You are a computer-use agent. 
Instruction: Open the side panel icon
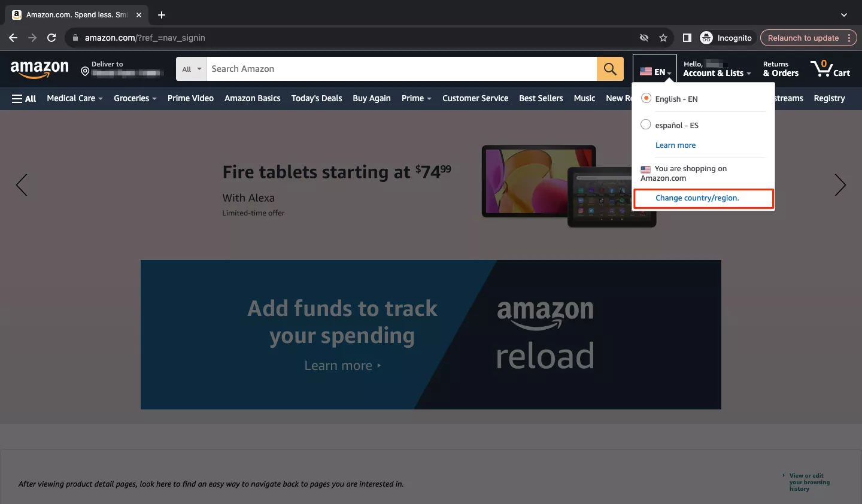coord(687,38)
